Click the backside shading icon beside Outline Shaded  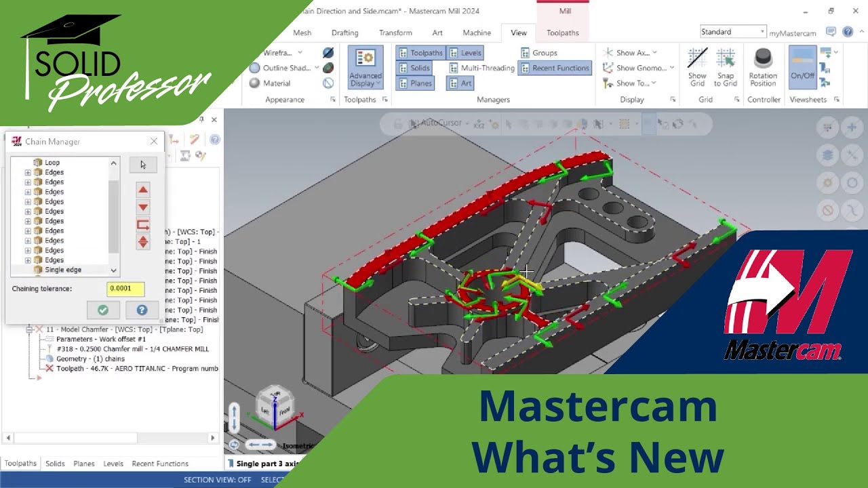(328, 68)
